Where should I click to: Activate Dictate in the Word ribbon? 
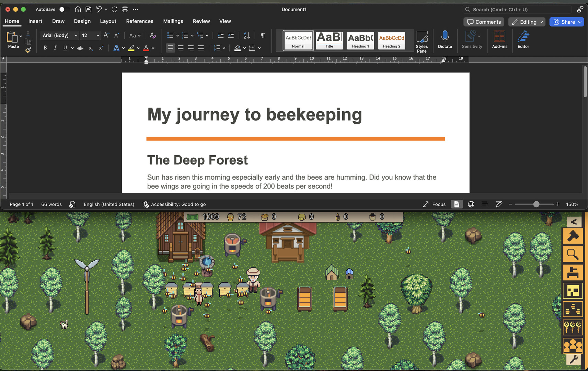point(445,40)
